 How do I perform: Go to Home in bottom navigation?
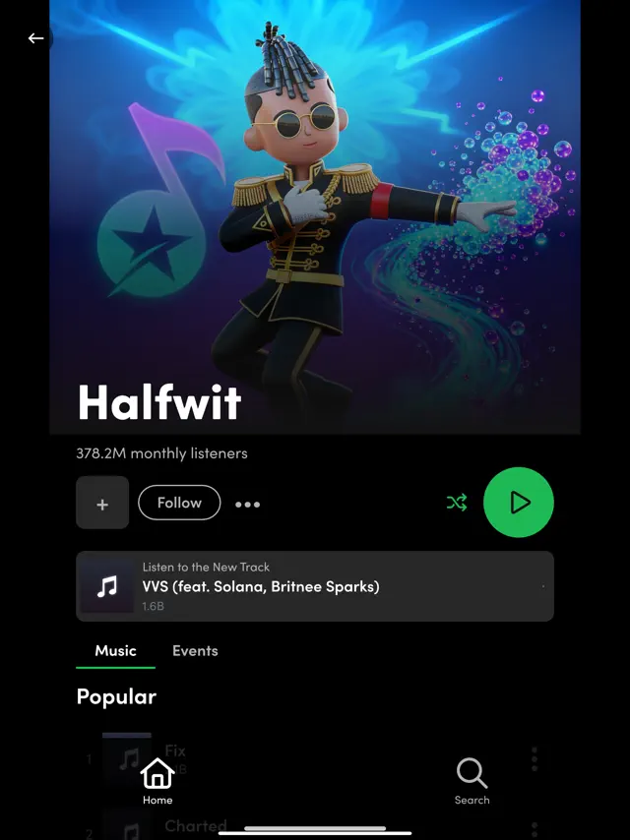click(157, 781)
